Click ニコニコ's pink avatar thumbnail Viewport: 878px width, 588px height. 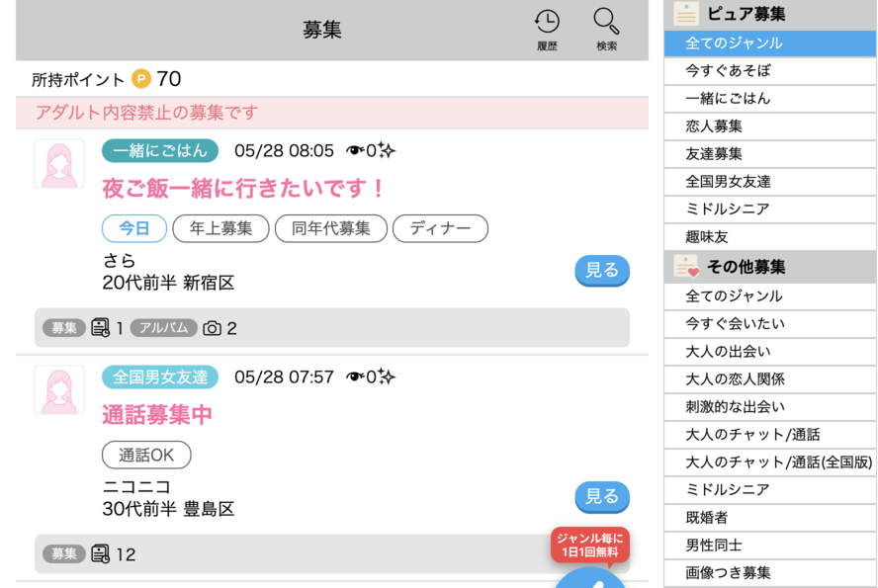pyautogui.click(x=59, y=390)
